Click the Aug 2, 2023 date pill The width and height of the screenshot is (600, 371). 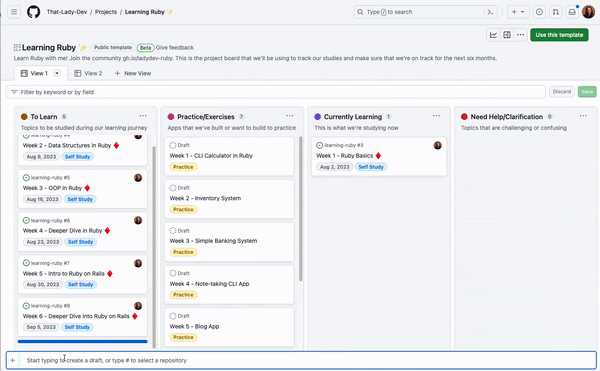click(335, 167)
